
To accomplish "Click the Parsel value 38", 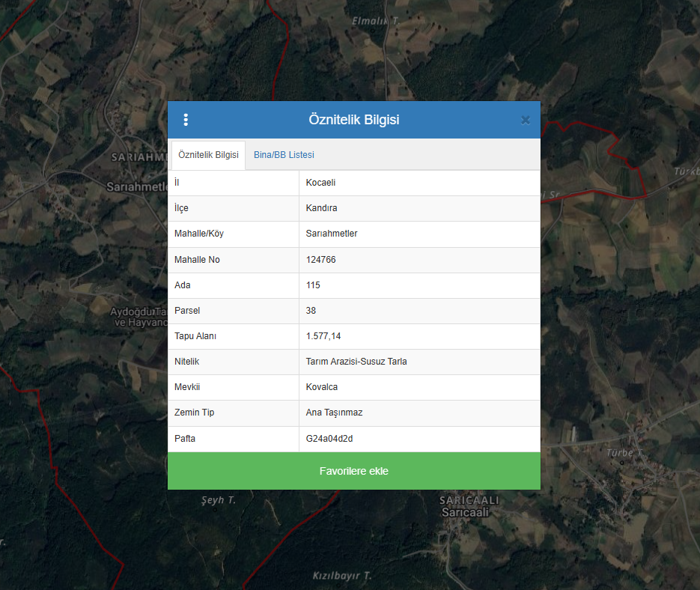I will tap(311, 311).
